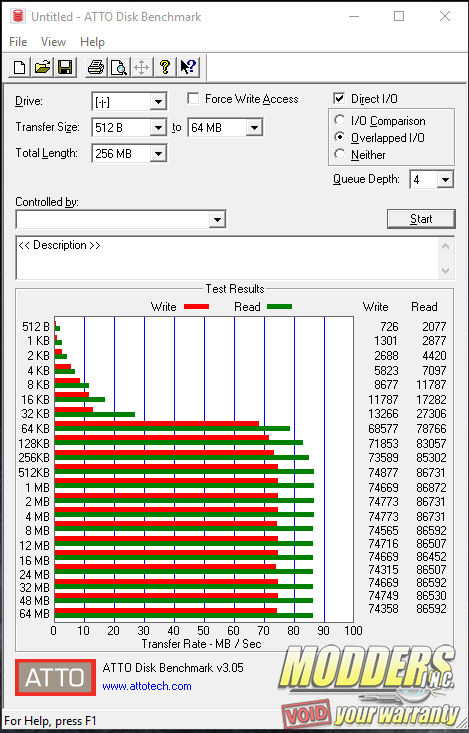Open the View menu

53,42
